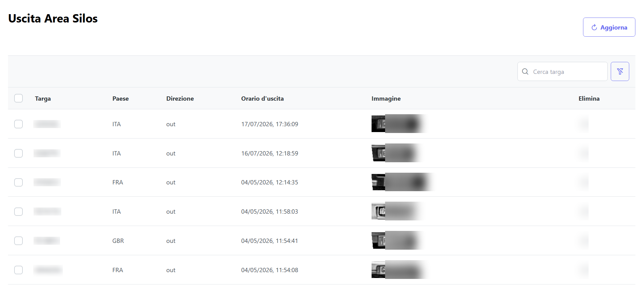This screenshot has height=290, width=644.
Task: Click the magnifier icon in search box
Action: click(525, 71)
